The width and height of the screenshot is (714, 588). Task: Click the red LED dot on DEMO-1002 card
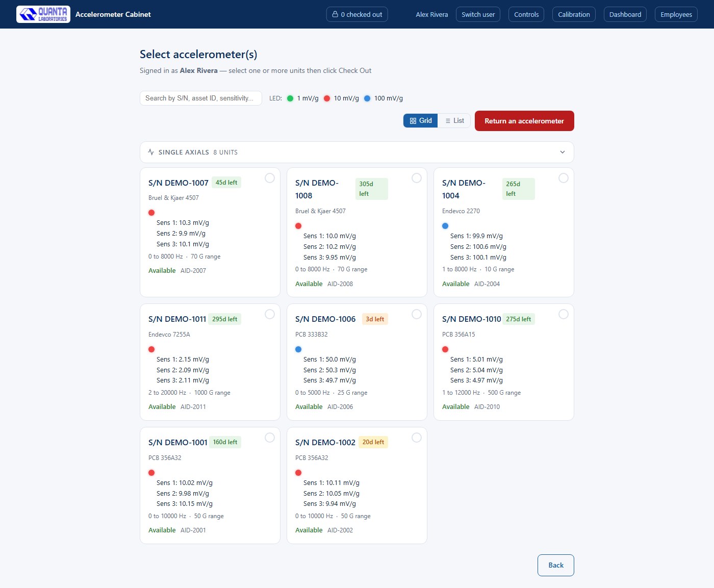coord(298,473)
